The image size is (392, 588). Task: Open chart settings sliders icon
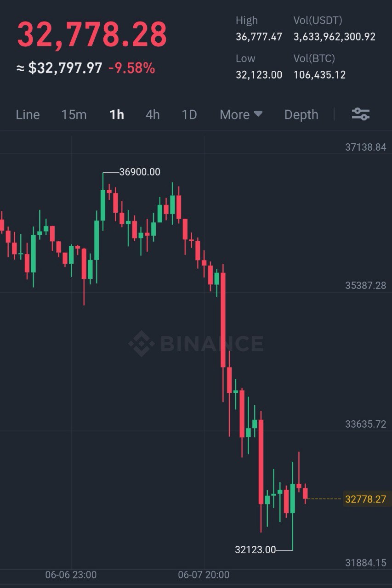click(x=361, y=114)
